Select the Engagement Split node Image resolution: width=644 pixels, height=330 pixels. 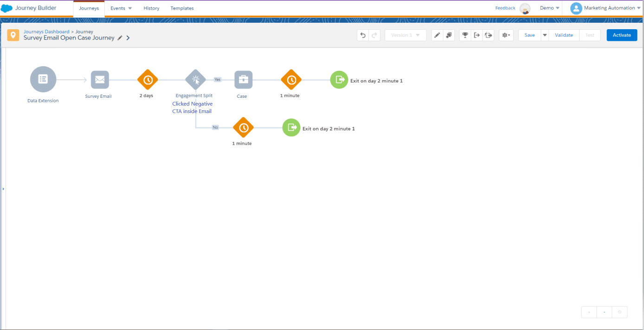coord(195,80)
